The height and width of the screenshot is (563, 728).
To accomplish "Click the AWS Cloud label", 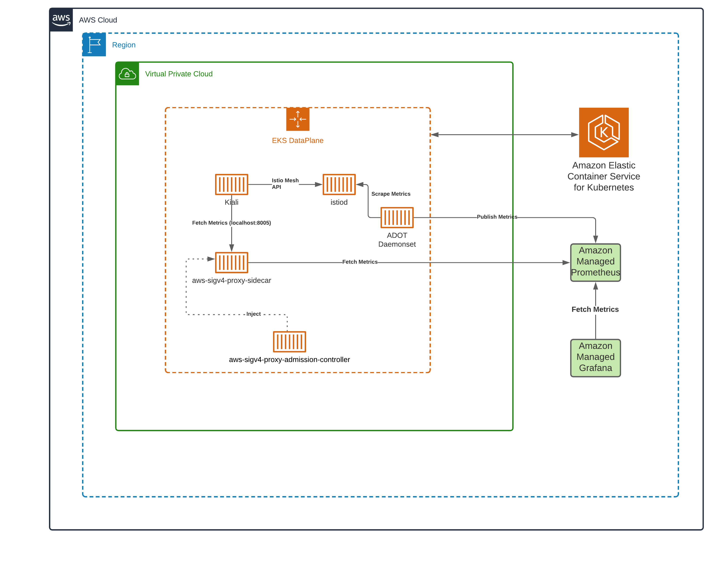I will (98, 20).
